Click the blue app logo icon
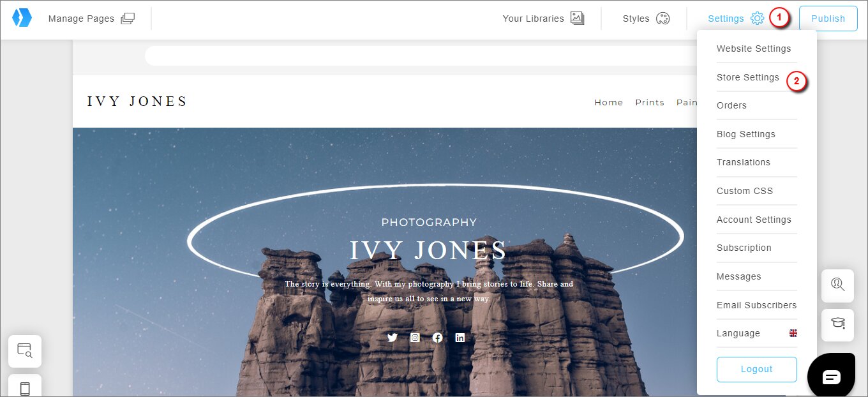Screen dimensions: 868x397 [22, 18]
